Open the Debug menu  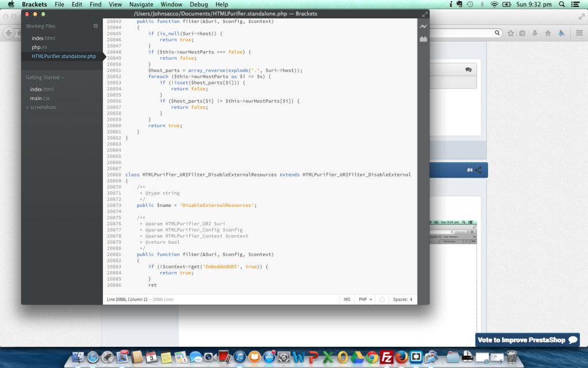coord(199,4)
